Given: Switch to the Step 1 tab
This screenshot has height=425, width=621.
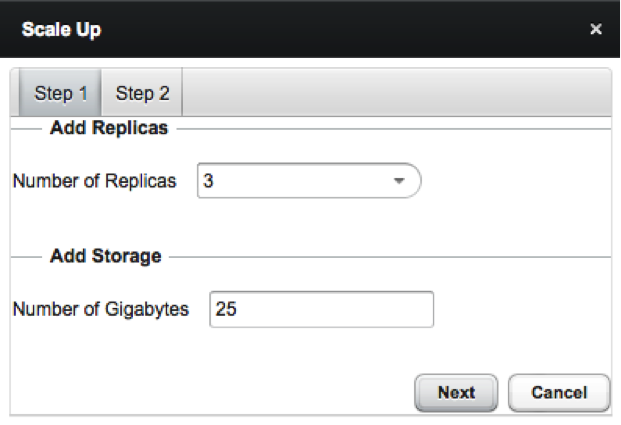Looking at the screenshot, I should [x=61, y=94].
